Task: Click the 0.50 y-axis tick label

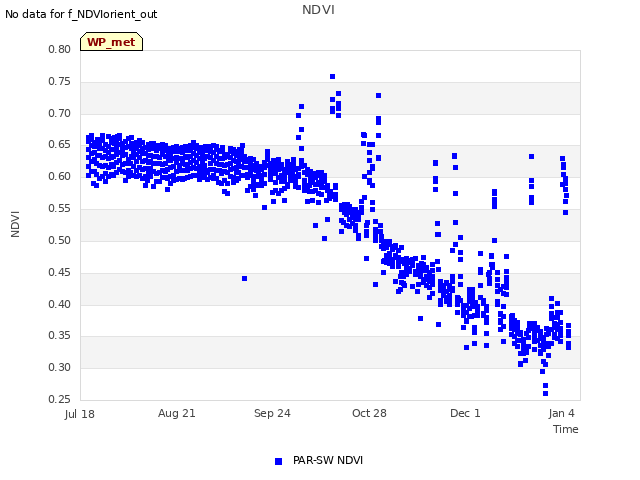Action: [60, 240]
